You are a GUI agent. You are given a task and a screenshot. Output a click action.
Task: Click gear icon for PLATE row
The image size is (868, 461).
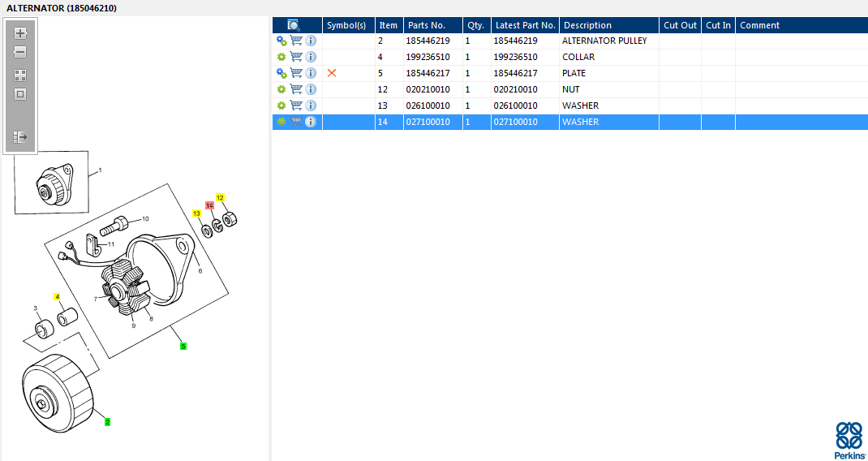(x=281, y=73)
